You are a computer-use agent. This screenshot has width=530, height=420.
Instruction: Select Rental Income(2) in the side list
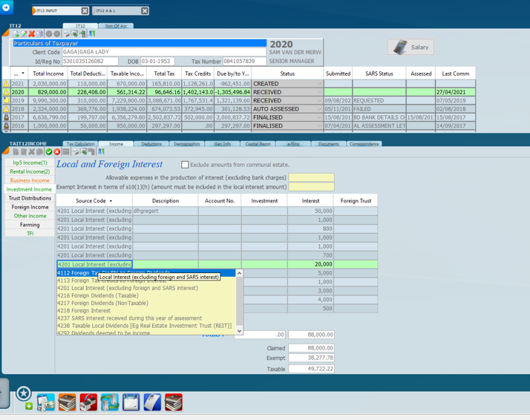point(30,171)
